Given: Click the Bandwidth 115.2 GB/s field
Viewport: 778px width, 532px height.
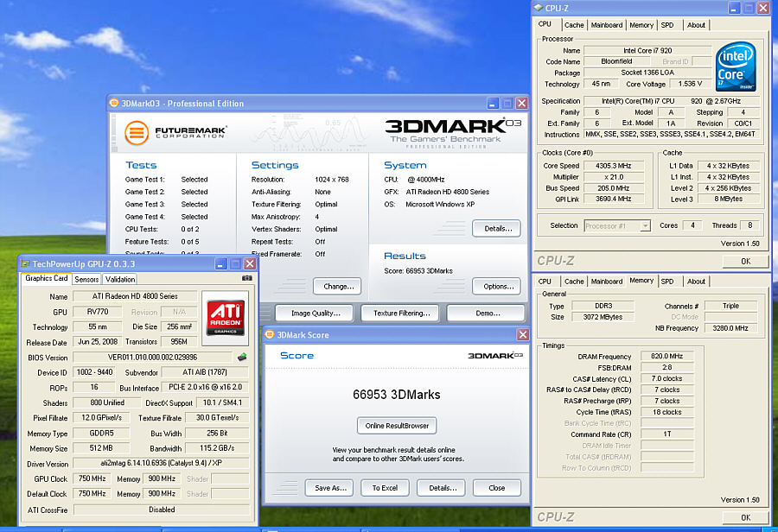Looking at the screenshot, I should (217, 447).
